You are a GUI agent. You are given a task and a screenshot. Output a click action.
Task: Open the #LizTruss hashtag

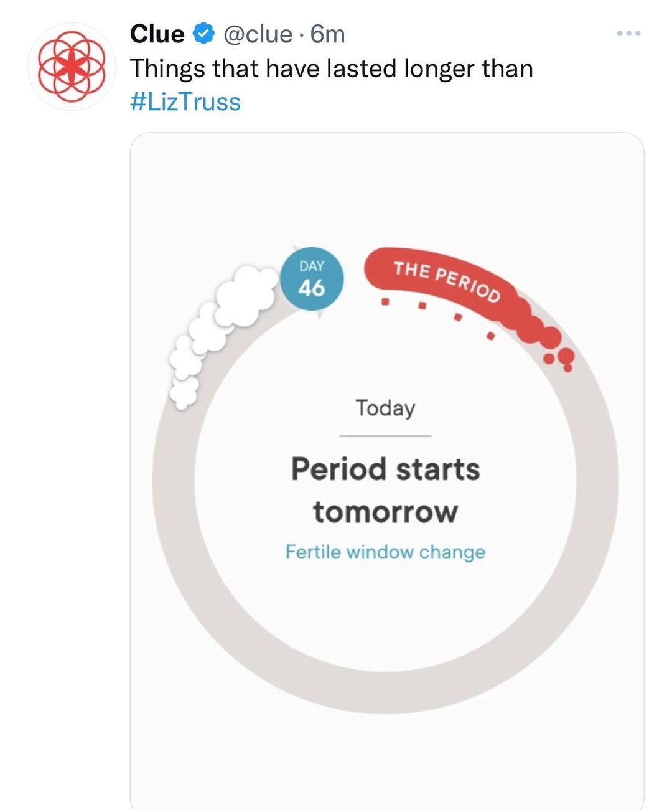click(185, 101)
